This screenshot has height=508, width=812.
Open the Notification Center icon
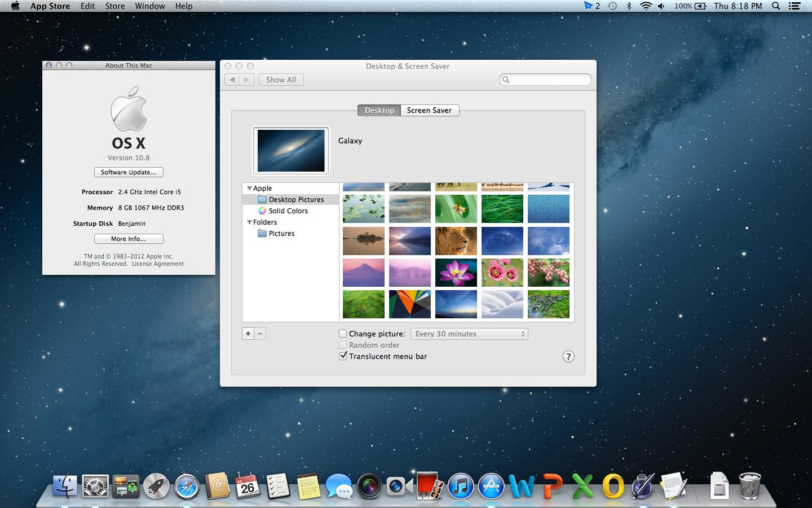pyautogui.click(x=795, y=6)
